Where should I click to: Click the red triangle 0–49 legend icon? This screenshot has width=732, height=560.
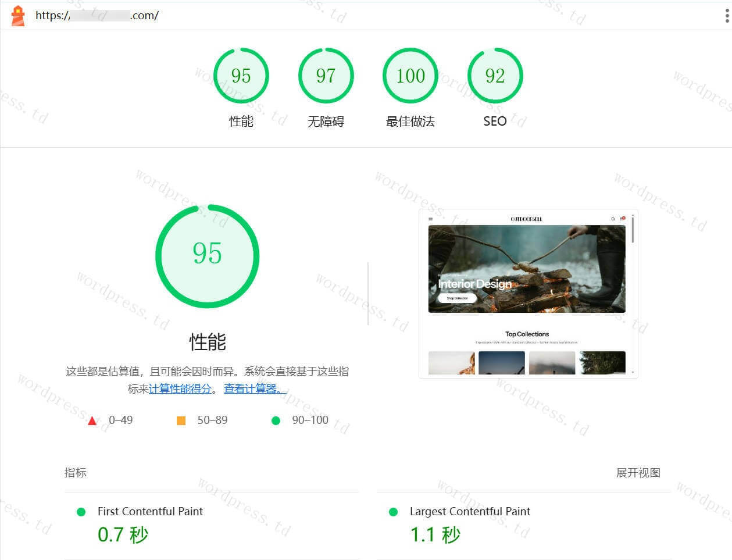92,420
